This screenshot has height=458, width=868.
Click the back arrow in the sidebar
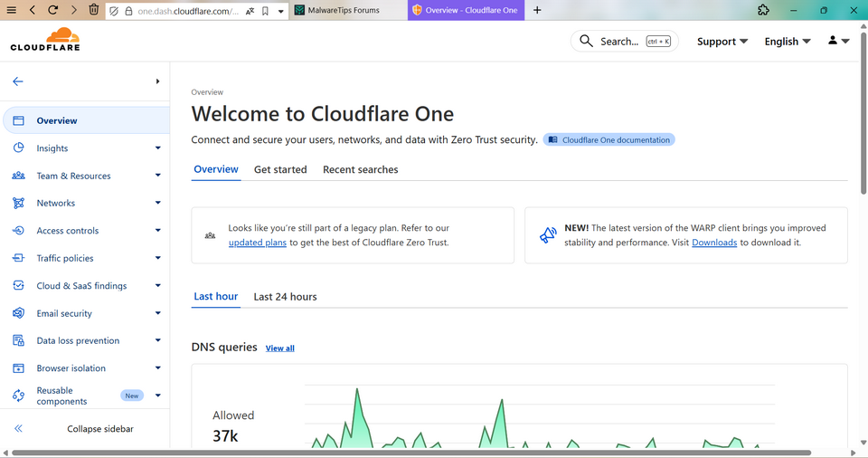[x=18, y=81]
